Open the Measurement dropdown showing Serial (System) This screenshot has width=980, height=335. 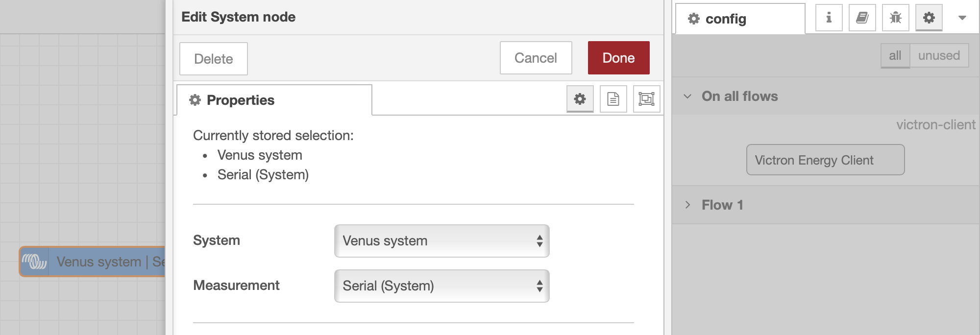point(441,286)
